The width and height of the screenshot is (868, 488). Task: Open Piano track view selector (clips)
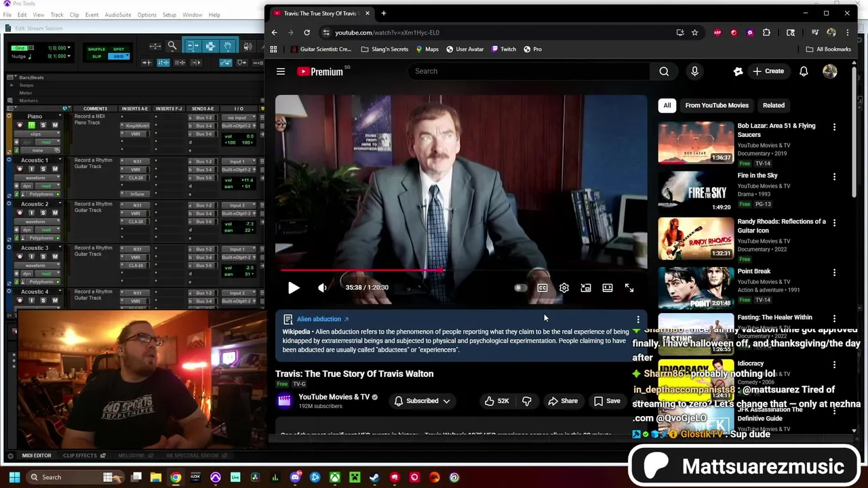point(38,134)
